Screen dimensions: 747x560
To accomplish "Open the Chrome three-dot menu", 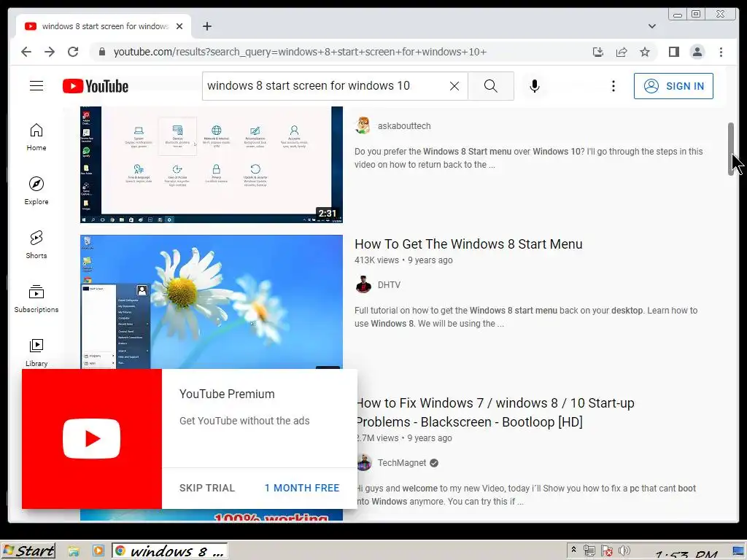I will 721,52.
